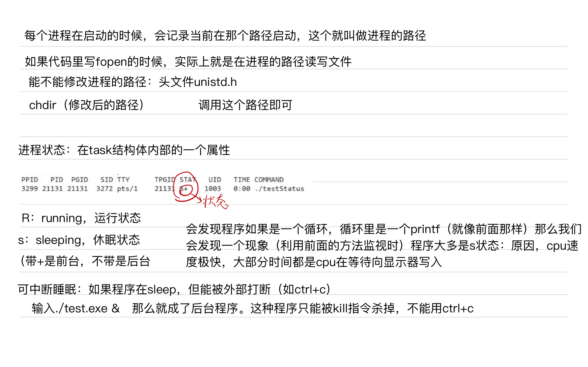The height and width of the screenshot is (367, 588).
Task: Click the s: sleeping 休眠状态 line
Action: click(79, 240)
